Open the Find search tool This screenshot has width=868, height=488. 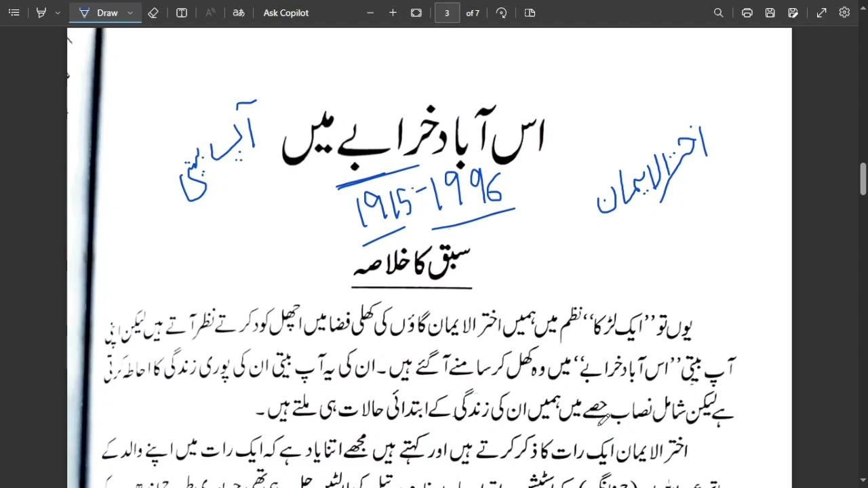click(x=719, y=13)
